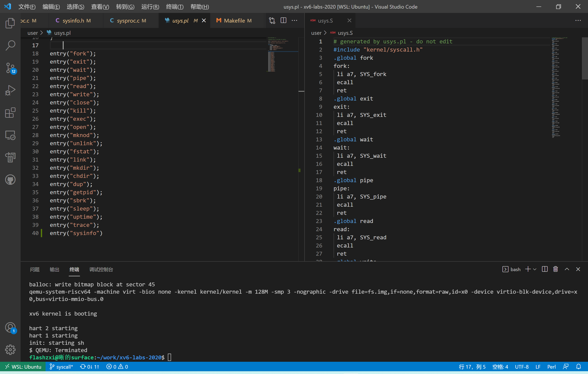Open the notifications bell

click(x=579, y=367)
